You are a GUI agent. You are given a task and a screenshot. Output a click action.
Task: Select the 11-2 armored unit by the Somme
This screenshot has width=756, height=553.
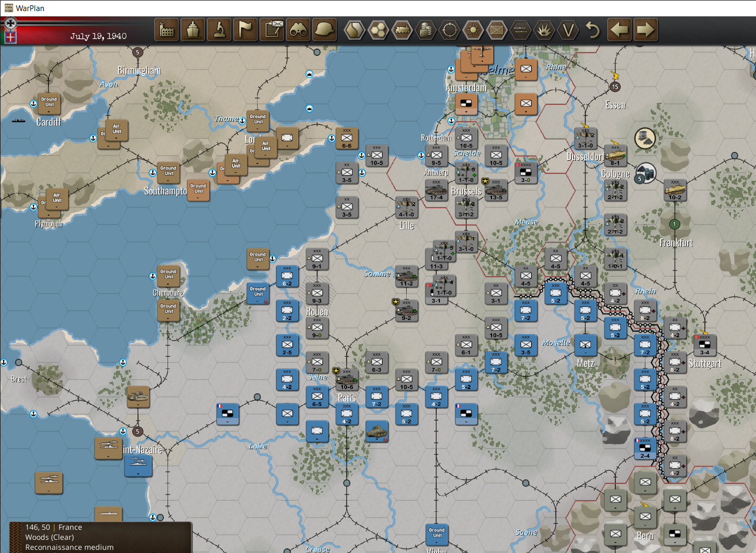click(406, 276)
